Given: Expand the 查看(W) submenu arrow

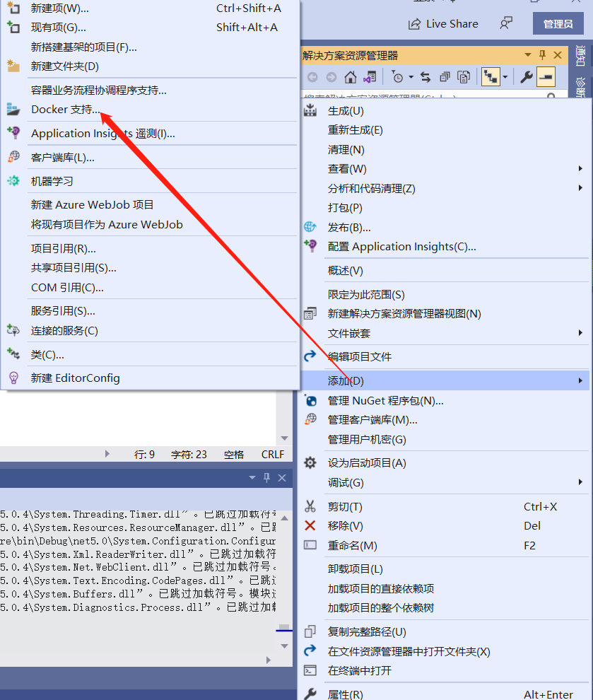Looking at the screenshot, I should tap(580, 168).
